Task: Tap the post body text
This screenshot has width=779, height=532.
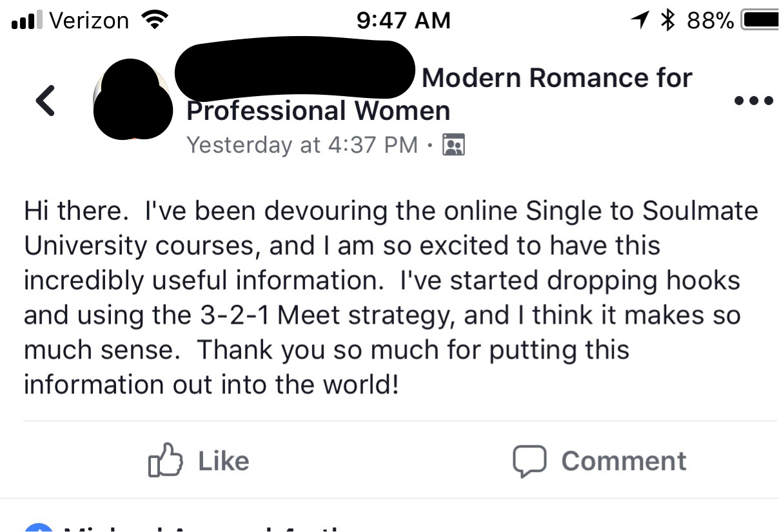Action: 391,298
